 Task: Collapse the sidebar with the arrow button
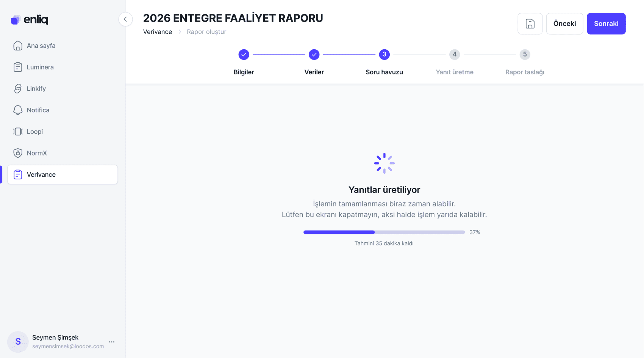(x=125, y=19)
